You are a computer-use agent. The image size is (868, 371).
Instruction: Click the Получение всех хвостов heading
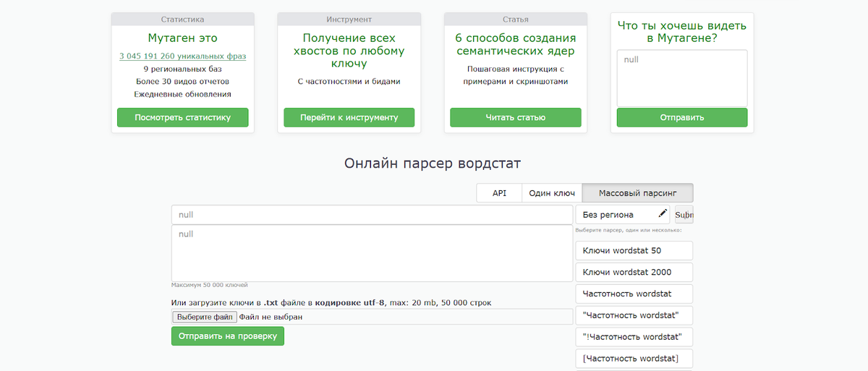pos(349,51)
